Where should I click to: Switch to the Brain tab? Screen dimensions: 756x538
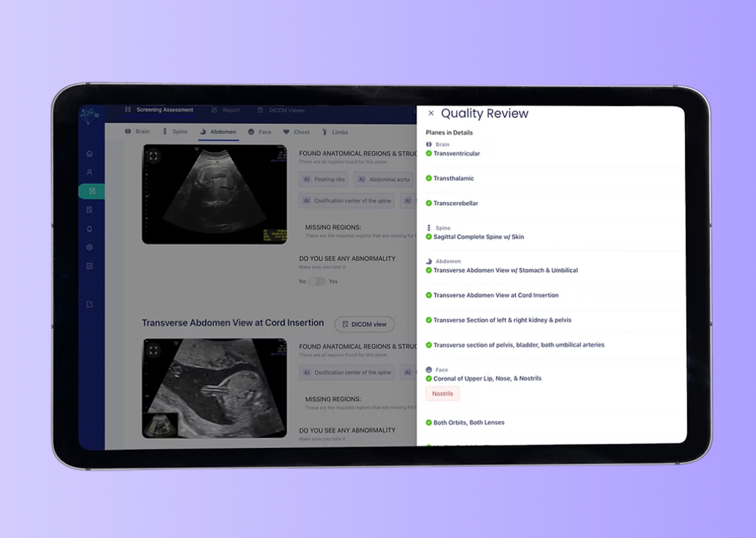137,132
